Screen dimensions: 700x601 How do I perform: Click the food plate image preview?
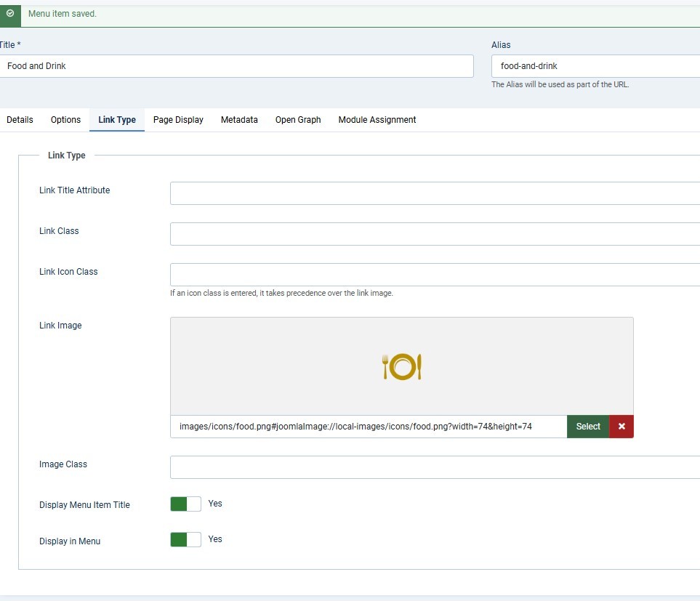[x=402, y=367]
